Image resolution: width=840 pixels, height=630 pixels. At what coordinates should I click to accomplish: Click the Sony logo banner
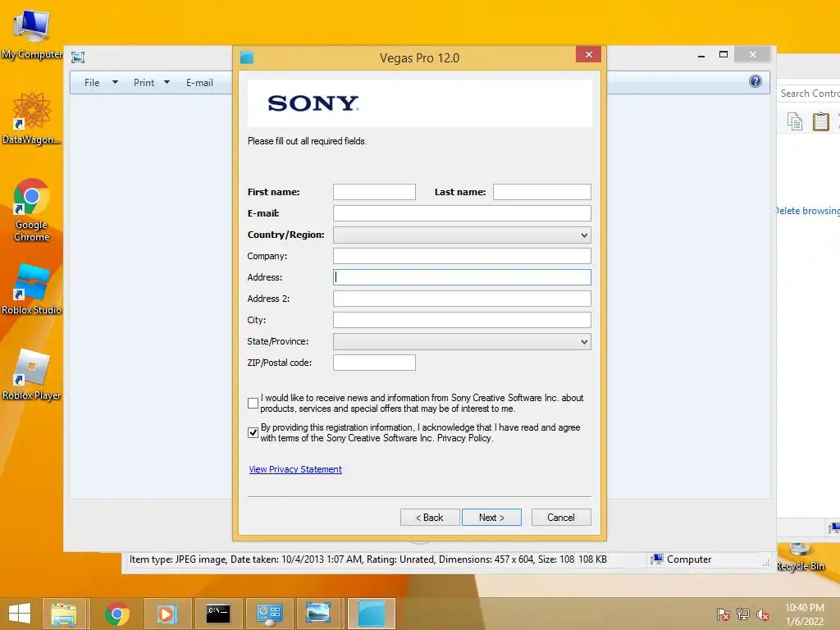(x=419, y=103)
